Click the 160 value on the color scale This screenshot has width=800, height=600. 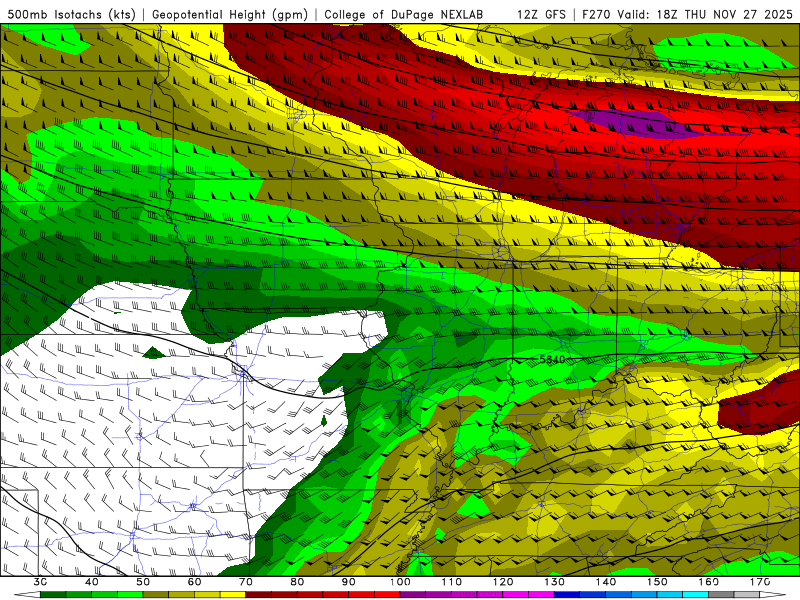(x=709, y=582)
